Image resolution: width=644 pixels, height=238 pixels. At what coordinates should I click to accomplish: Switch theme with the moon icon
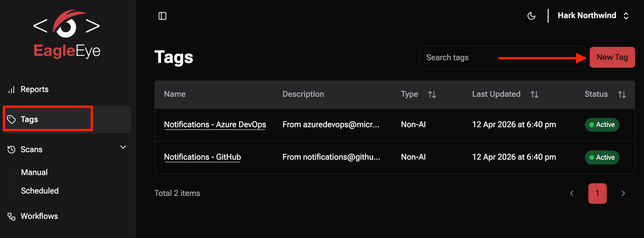[x=531, y=16]
